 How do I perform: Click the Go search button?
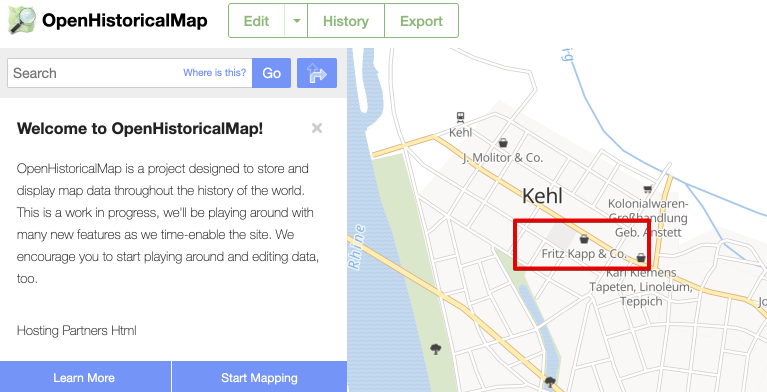point(271,73)
